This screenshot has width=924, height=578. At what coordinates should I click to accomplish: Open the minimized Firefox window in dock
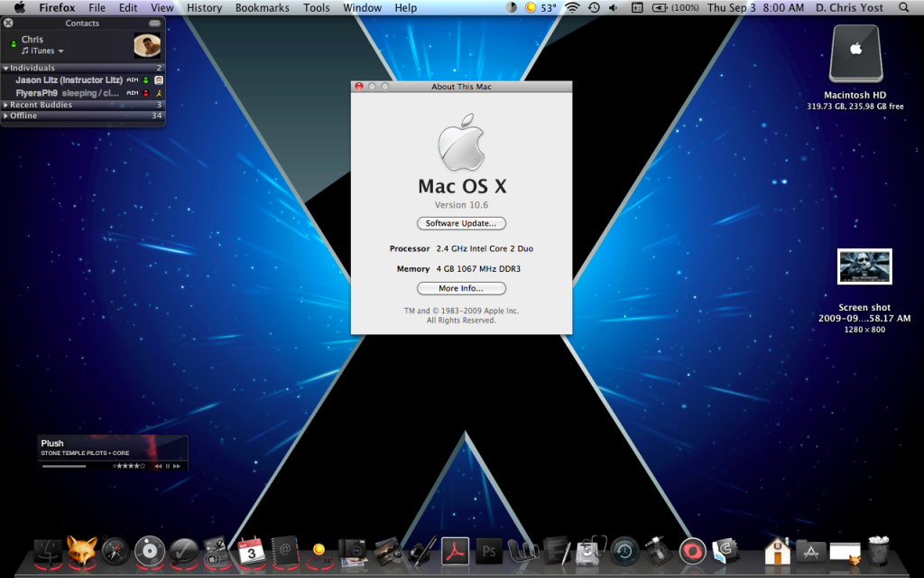[x=845, y=554]
